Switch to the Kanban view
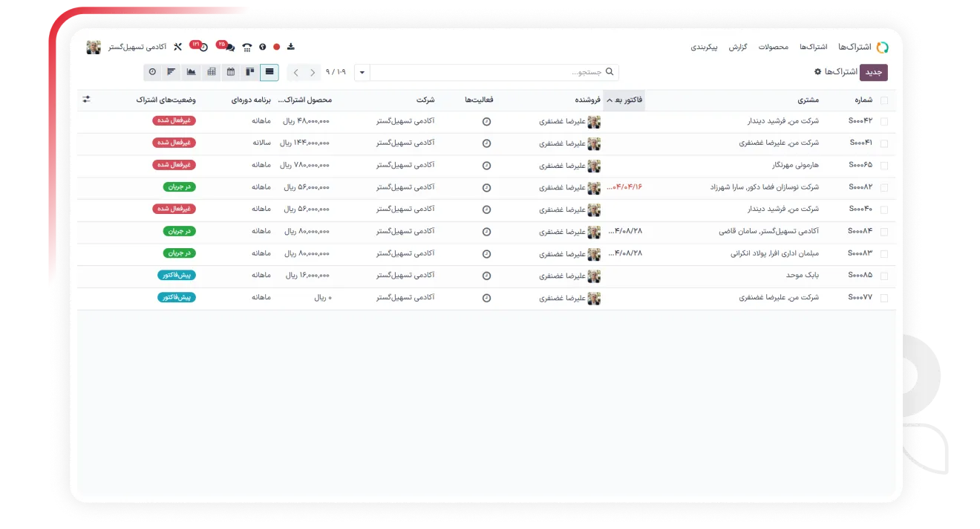980x529 pixels. click(x=249, y=72)
